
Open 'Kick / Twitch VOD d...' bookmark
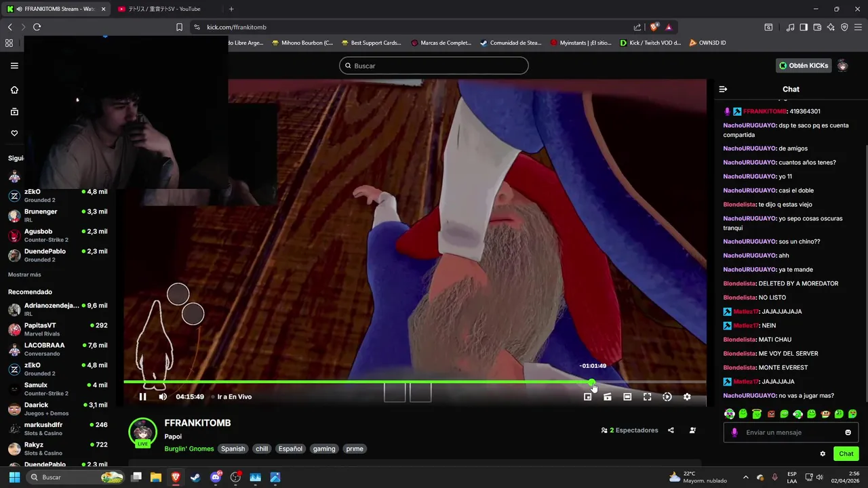650,43
